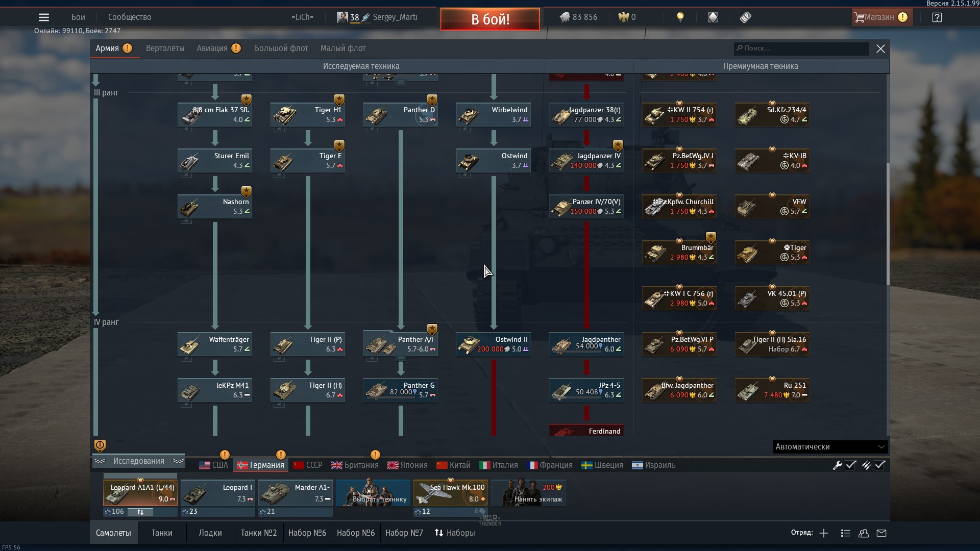Close the research tree window
The image size is (980, 551).
point(880,48)
